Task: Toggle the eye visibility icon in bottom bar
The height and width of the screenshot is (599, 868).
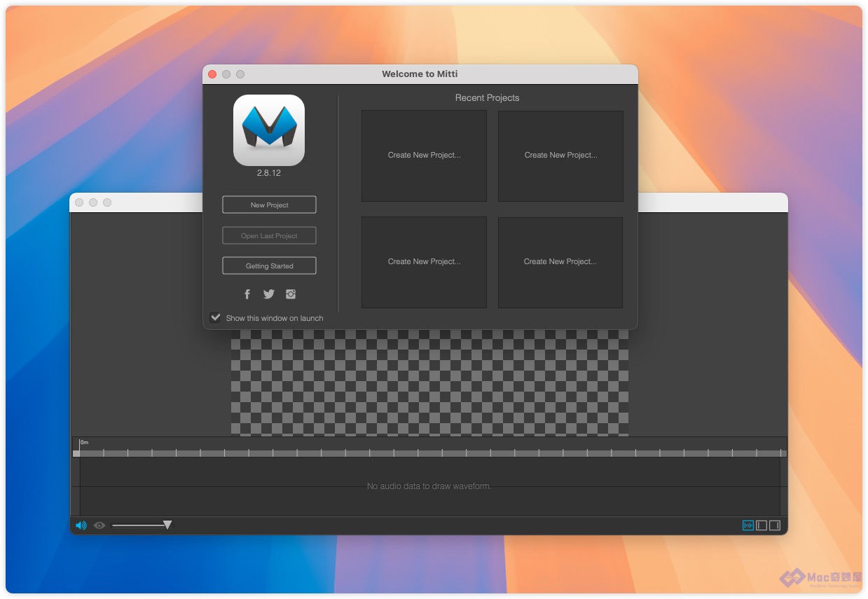Action: click(99, 525)
